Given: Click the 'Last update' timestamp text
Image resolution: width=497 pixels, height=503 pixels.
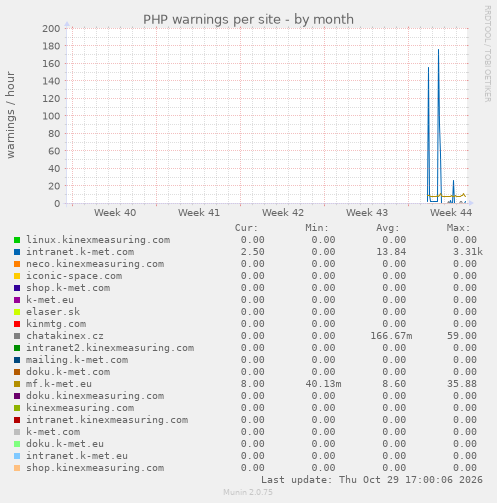Looking at the screenshot, I should click(372, 480).
